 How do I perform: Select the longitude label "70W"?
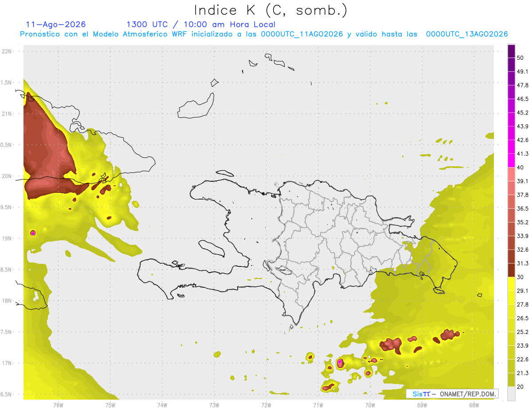click(370, 405)
